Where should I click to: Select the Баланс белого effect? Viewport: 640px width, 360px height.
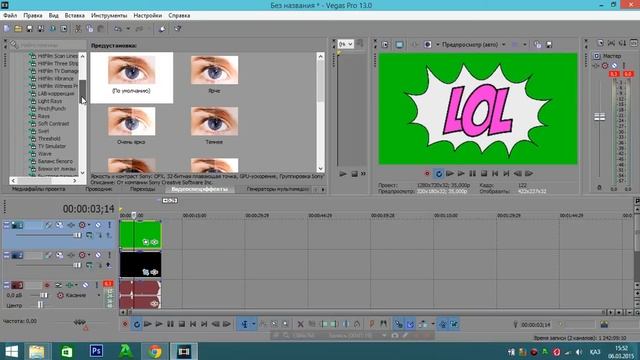55,161
